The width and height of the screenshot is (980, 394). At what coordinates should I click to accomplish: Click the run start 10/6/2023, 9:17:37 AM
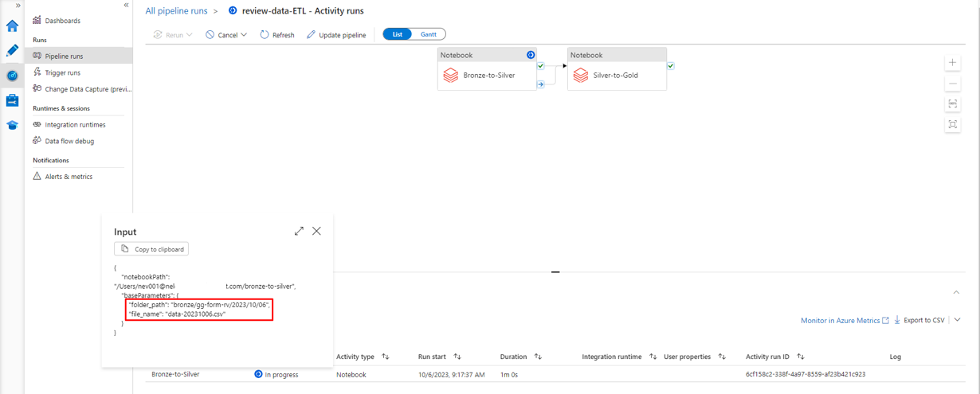pyautogui.click(x=451, y=374)
